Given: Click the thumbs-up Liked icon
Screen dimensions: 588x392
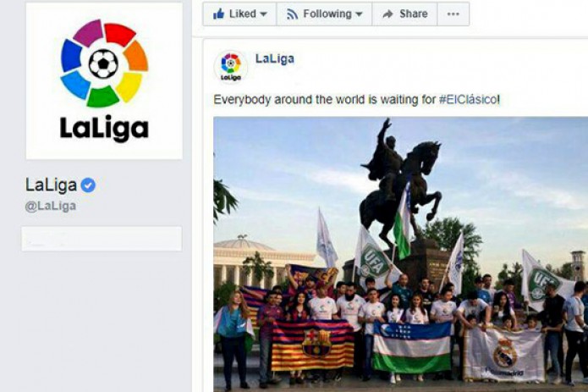Looking at the screenshot, I should 218,14.
